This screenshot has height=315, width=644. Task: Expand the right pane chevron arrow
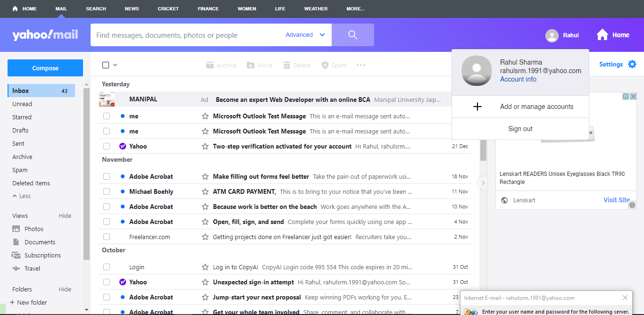pyautogui.click(x=483, y=183)
